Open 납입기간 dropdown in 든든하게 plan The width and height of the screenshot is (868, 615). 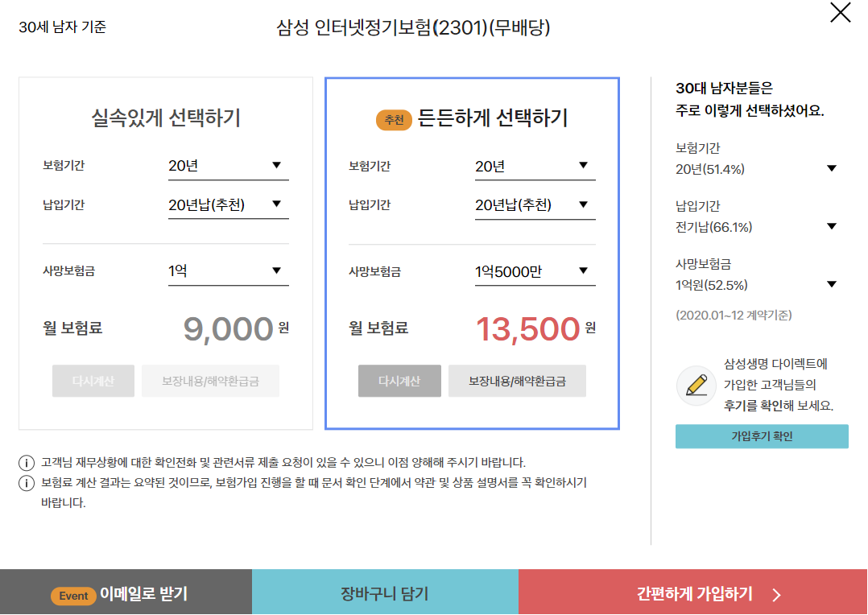535,204
